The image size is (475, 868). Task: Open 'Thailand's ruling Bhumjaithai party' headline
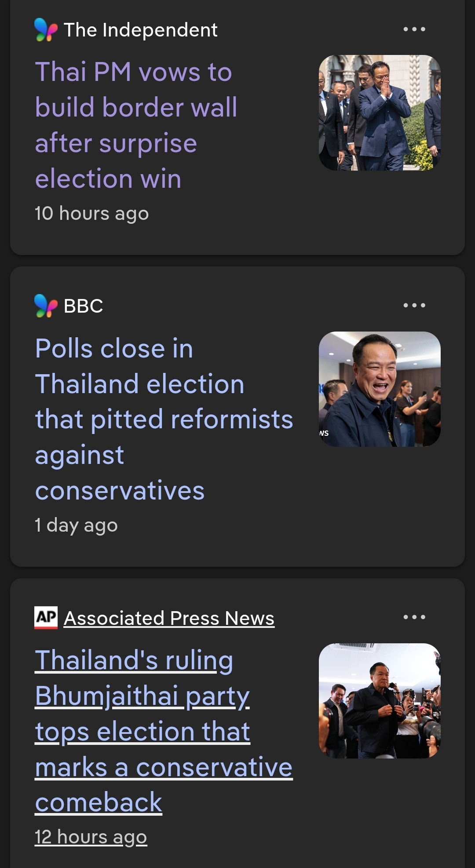[x=164, y=731]
